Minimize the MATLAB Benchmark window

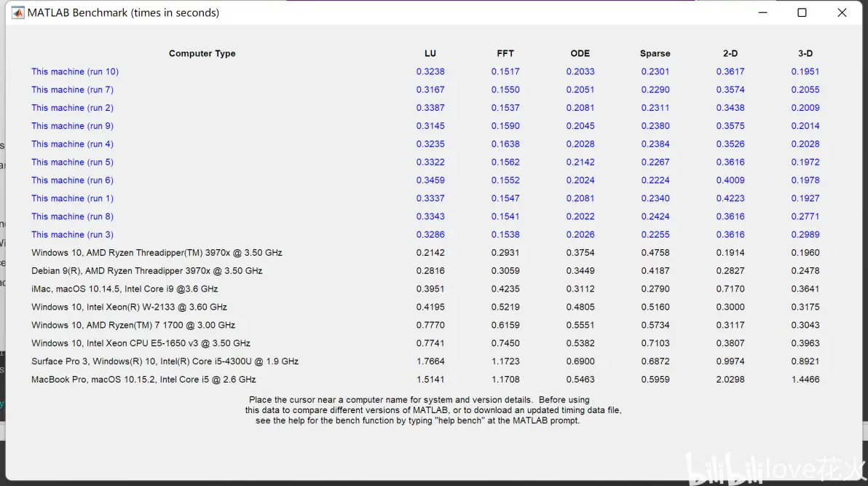[x=763, y=12]
